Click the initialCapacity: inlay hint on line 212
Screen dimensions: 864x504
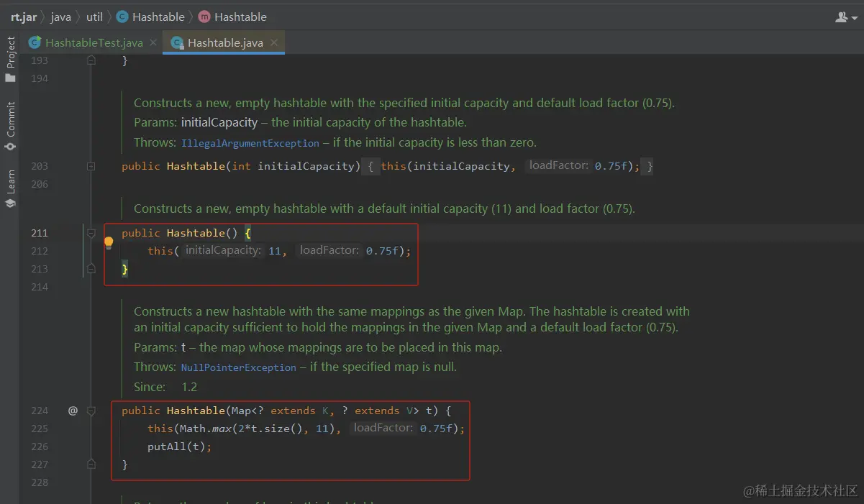pyautogui.click(x=222, y=250)
